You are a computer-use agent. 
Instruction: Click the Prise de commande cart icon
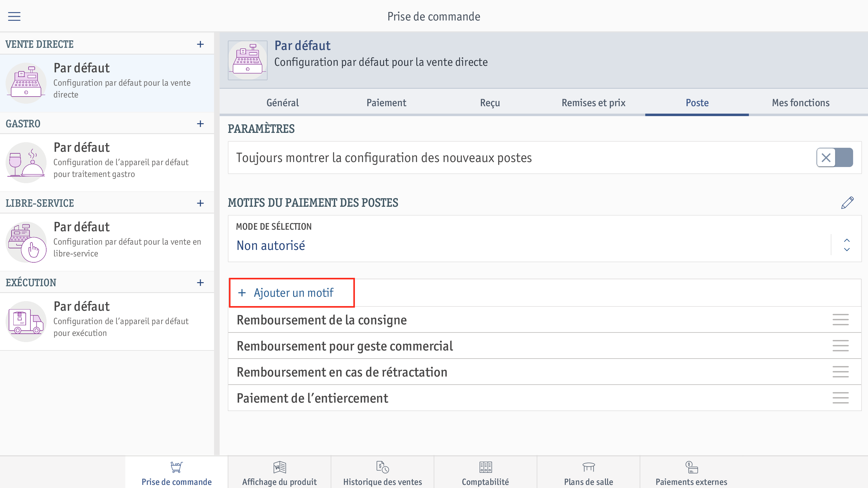coord(177,467)
